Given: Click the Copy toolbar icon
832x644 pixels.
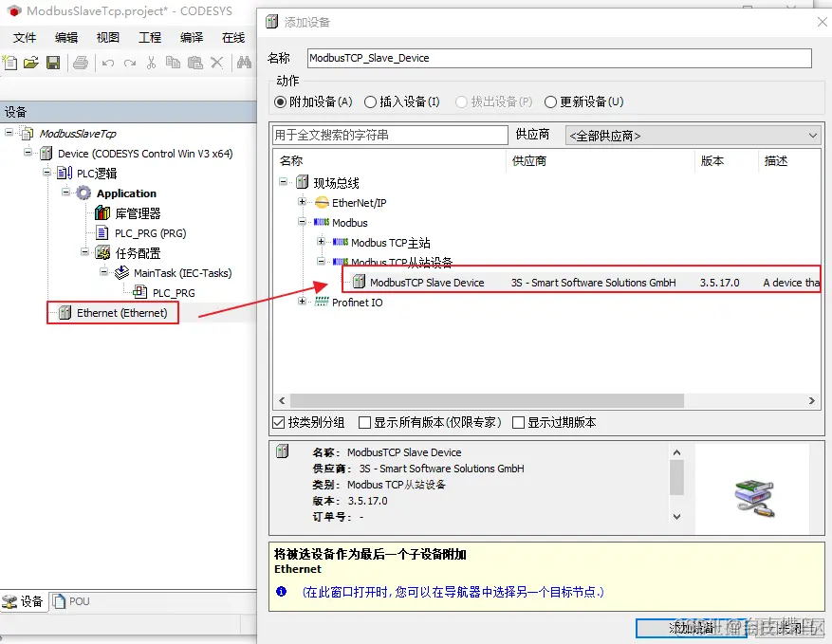Looking at the screenshot, I should tap(173, 63).
